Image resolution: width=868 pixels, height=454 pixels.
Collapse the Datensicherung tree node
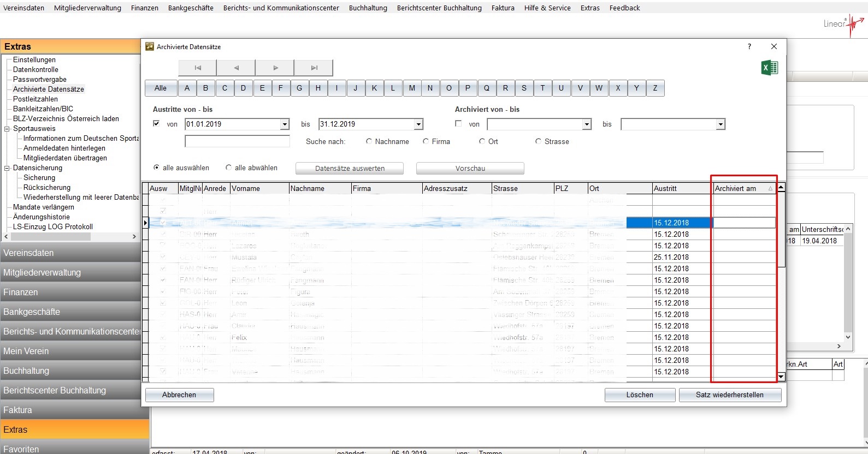[7, 168]
